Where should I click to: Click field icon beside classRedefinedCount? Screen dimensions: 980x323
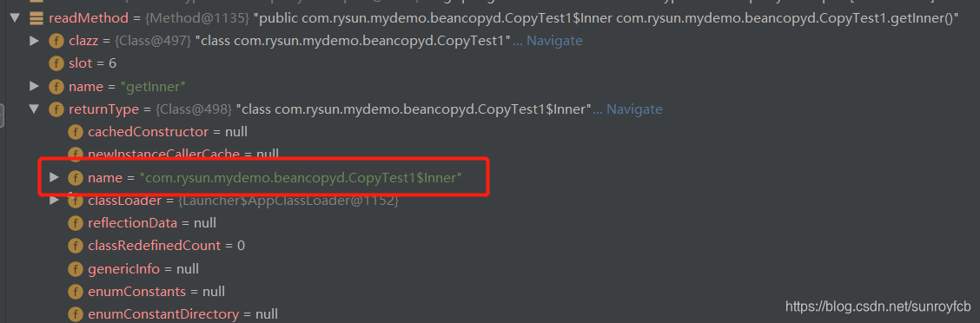[76, 246]
